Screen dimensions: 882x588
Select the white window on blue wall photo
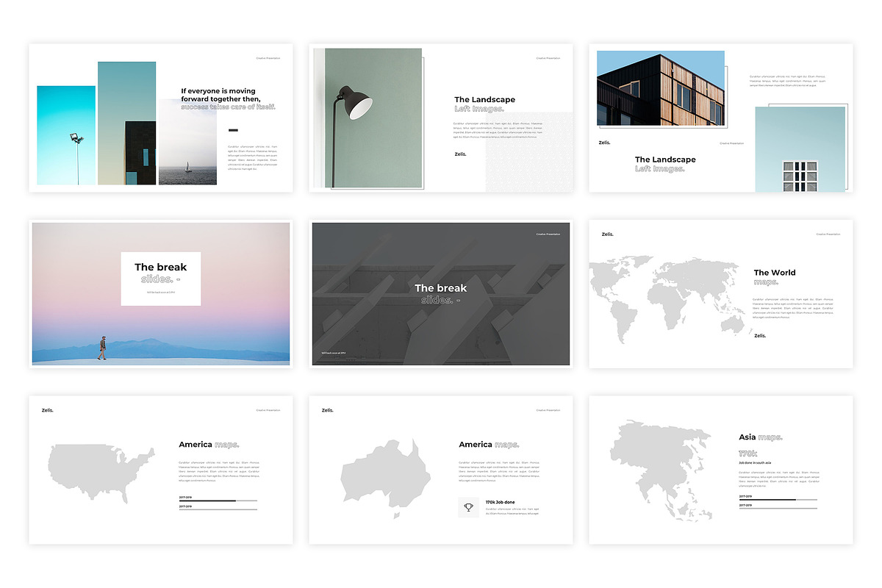[800, 149]
